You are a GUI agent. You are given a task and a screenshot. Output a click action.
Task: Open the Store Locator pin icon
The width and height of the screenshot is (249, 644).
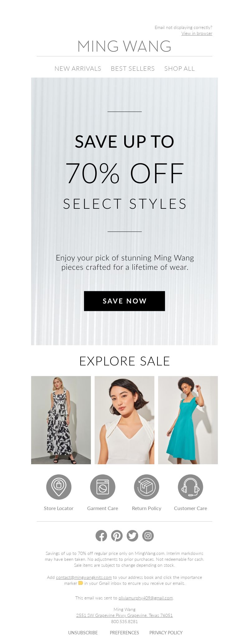[59, 487]
